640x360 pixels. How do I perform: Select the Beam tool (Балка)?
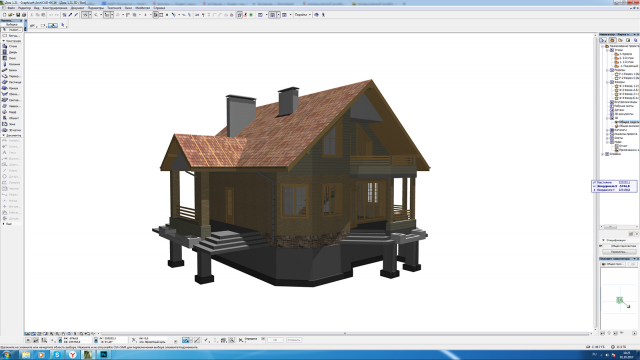[11, 70]
